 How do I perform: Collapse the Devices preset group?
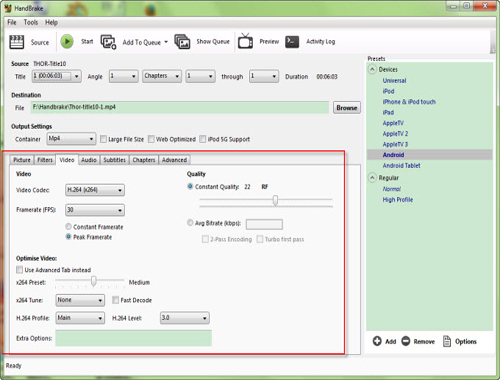point(372,69)
